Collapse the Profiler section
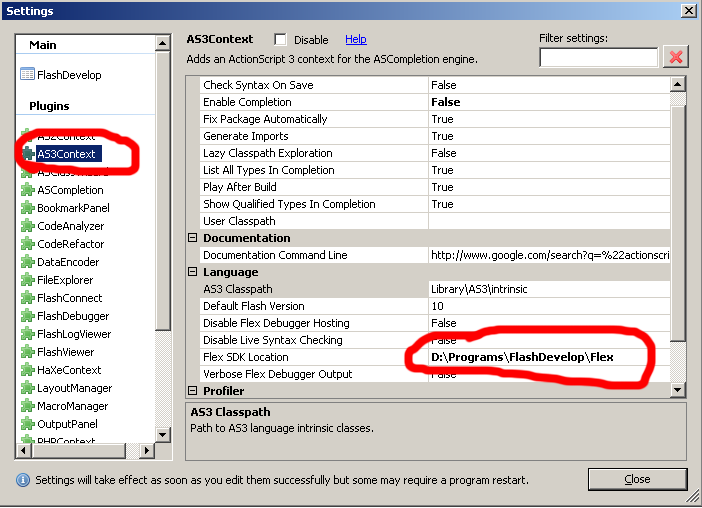Viewport: 702px width, 508px height. point(193,391)
